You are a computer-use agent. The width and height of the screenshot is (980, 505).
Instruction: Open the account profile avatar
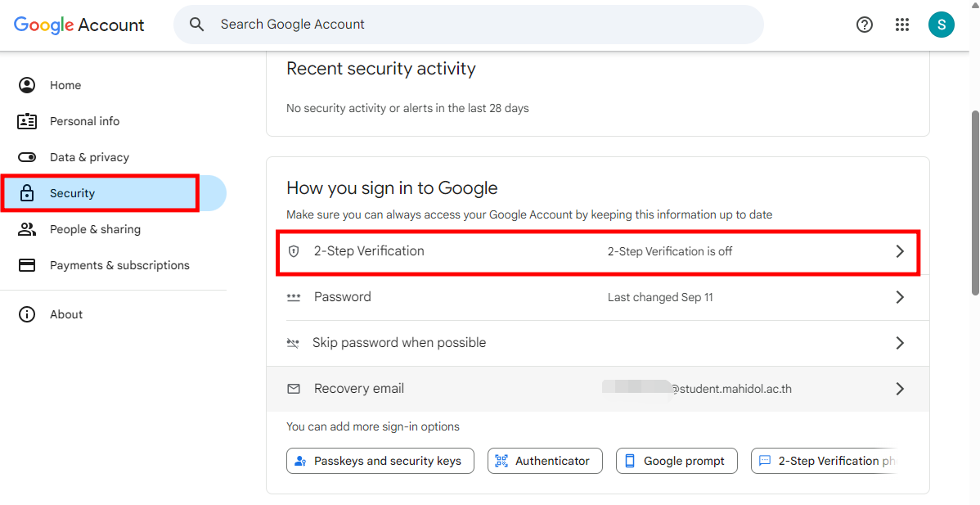click(x=941, y=25)
